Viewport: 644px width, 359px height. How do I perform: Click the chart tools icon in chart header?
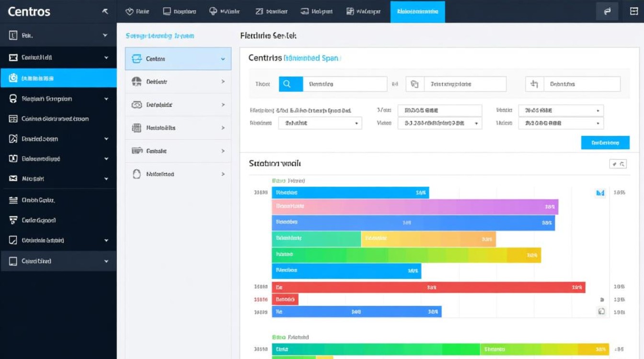coord(618,164)
